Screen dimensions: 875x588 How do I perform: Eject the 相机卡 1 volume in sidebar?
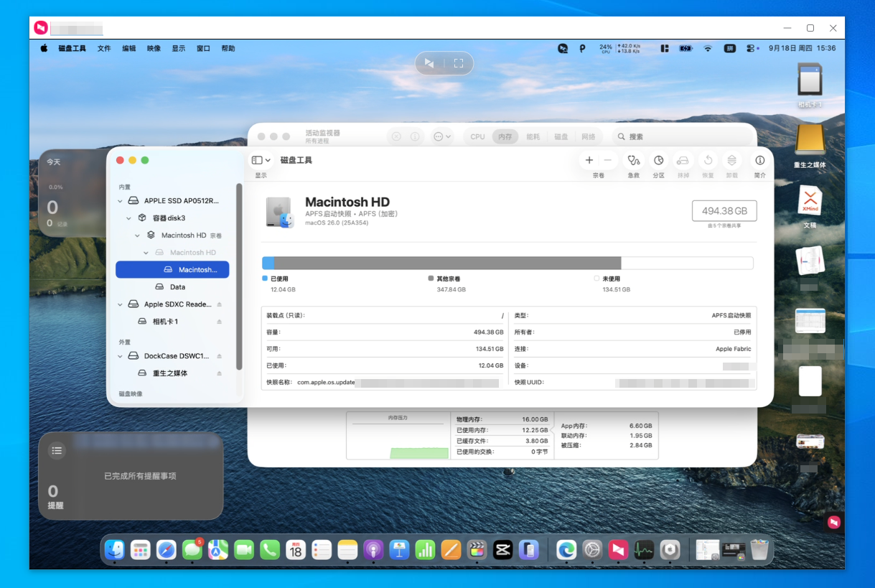pos(220,322)
